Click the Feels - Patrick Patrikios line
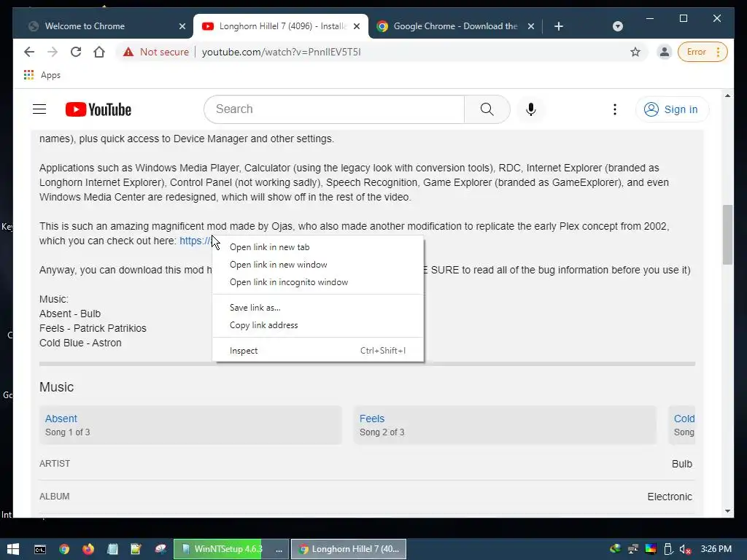The image size is (747, 560). pos(93,329)
